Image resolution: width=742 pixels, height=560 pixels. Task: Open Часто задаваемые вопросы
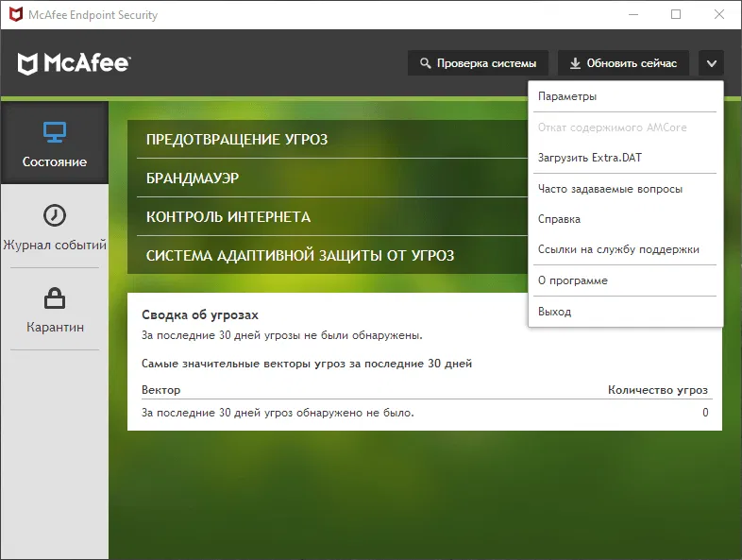coord(625,189)
